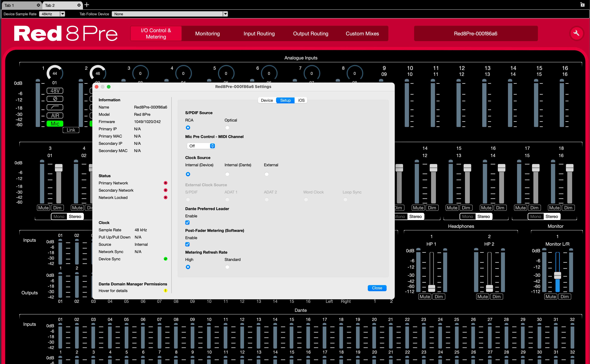Set outputs 3/4 pair to Mono
This screenshot has height=364, width=590.
point(59,216)
